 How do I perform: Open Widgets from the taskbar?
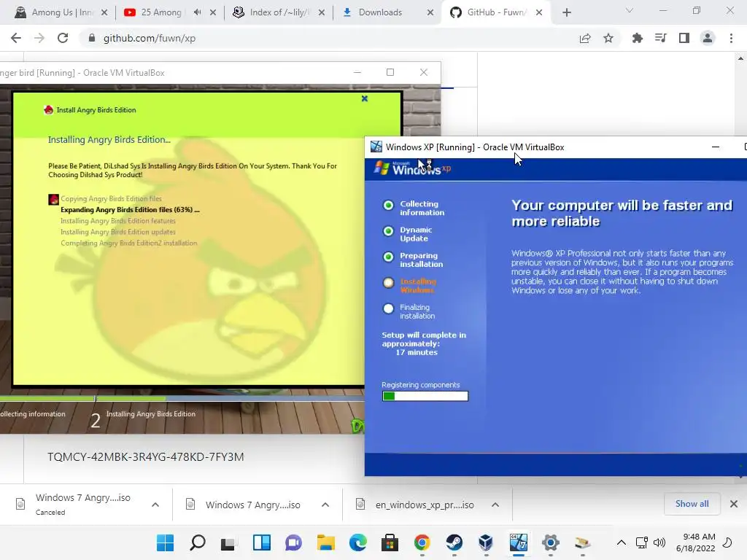[x=262, y=542]
